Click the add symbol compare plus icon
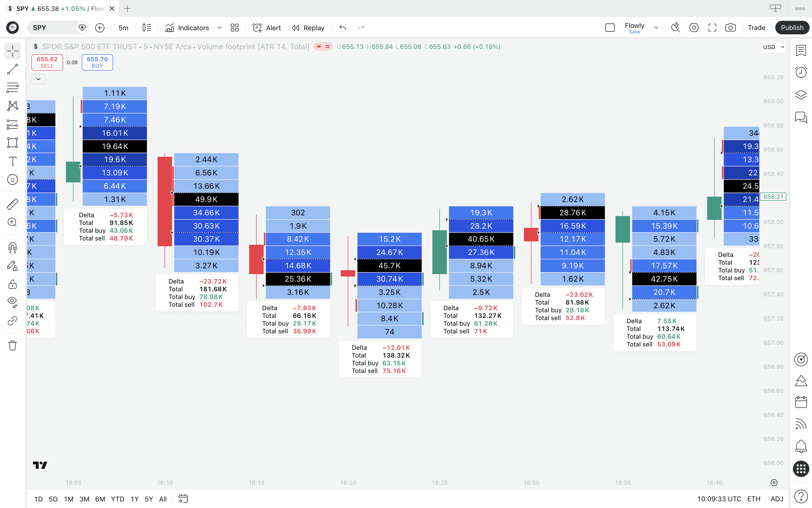 pos(100,28)
